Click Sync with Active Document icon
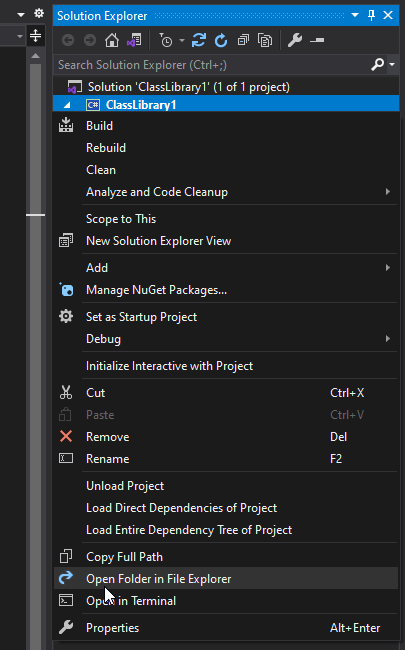 coord(199,40)
